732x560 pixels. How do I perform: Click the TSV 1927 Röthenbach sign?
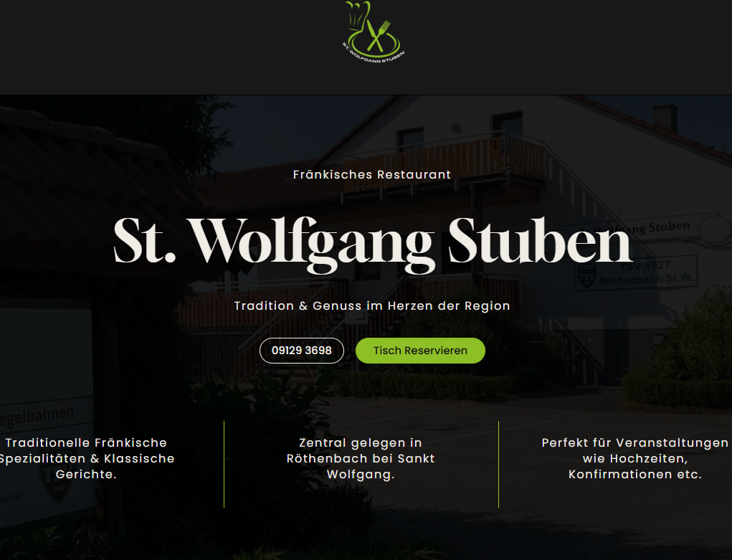pos(637,273)
